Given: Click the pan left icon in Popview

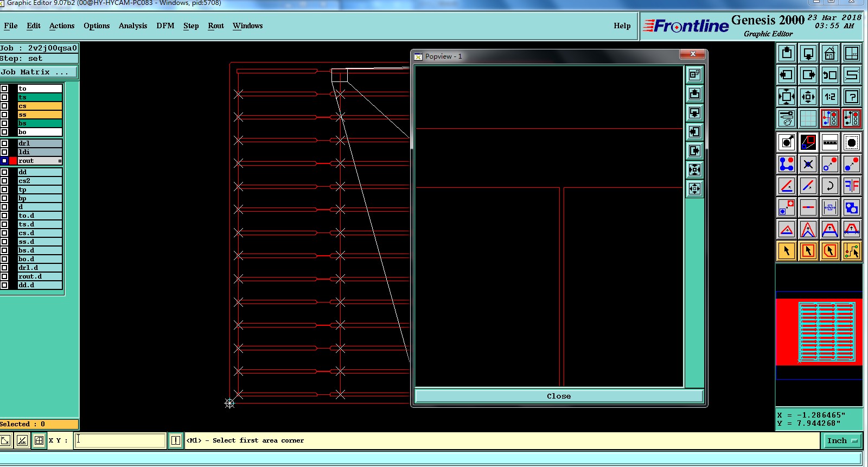Looking at the screenshot, I should (x=694, y=132).
